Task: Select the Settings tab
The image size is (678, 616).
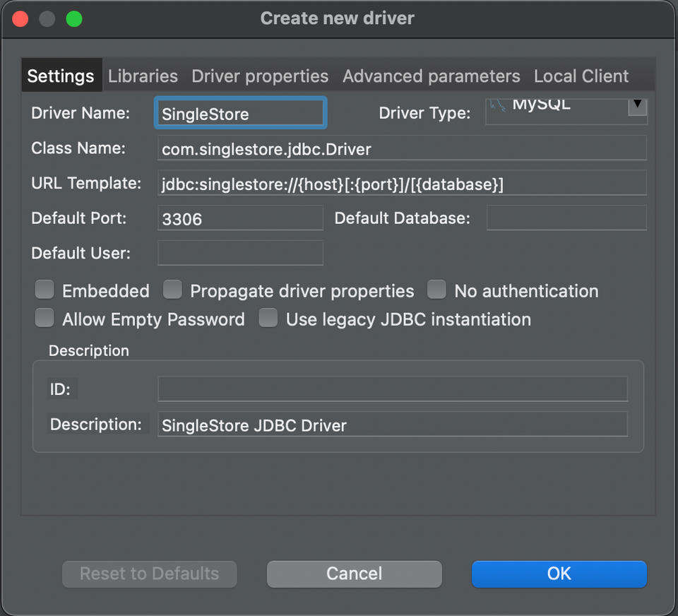Action: click(61, 76)
